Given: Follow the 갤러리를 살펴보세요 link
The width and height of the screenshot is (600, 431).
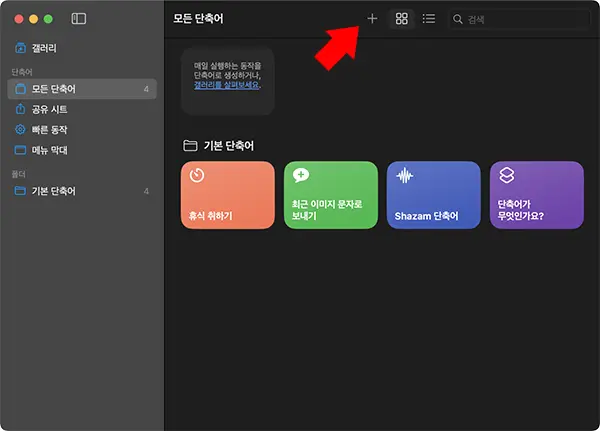Looking at the screenshot, I should pyautogui.click(x=227, y=85).
